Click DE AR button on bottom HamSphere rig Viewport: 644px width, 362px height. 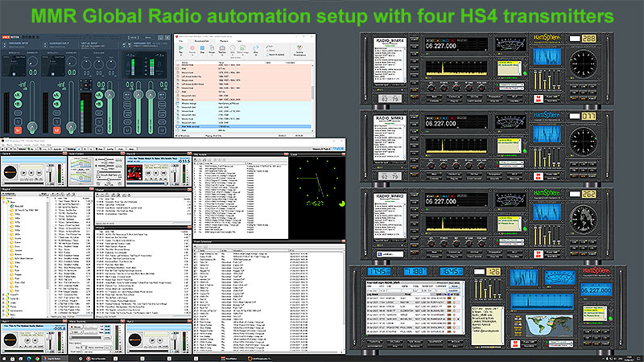coord(515,343)
